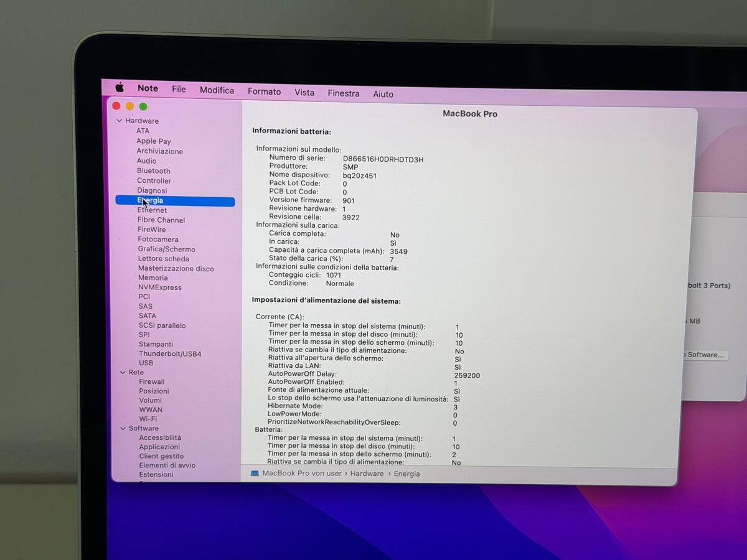Select Client gestito under Software
Viewport: 747px width, 560px height.
161,456
